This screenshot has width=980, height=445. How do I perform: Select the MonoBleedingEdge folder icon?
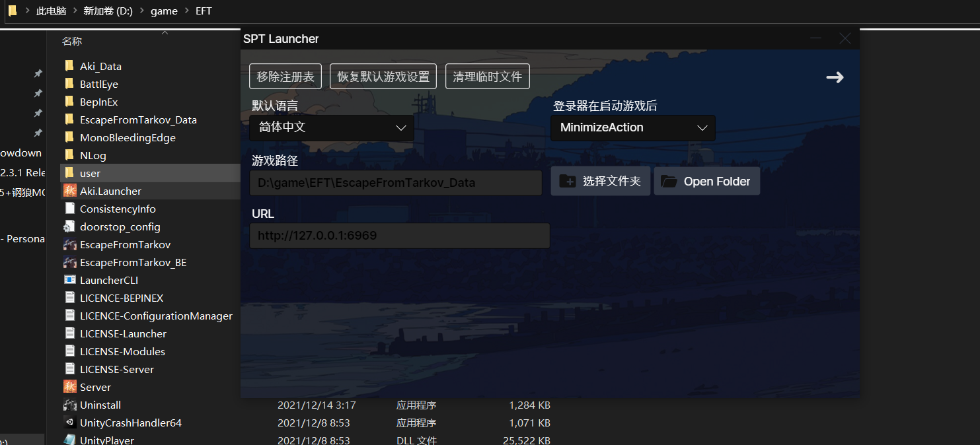69,137
